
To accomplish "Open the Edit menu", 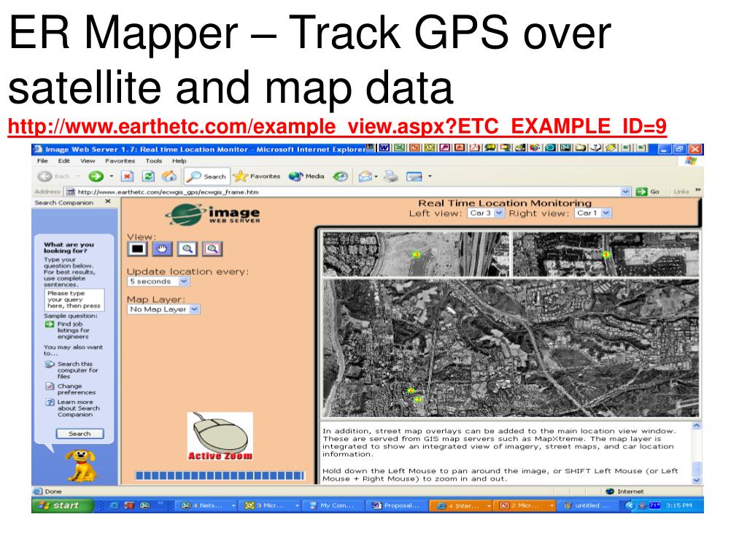I will pyautogui.click(x=64, y=161).
